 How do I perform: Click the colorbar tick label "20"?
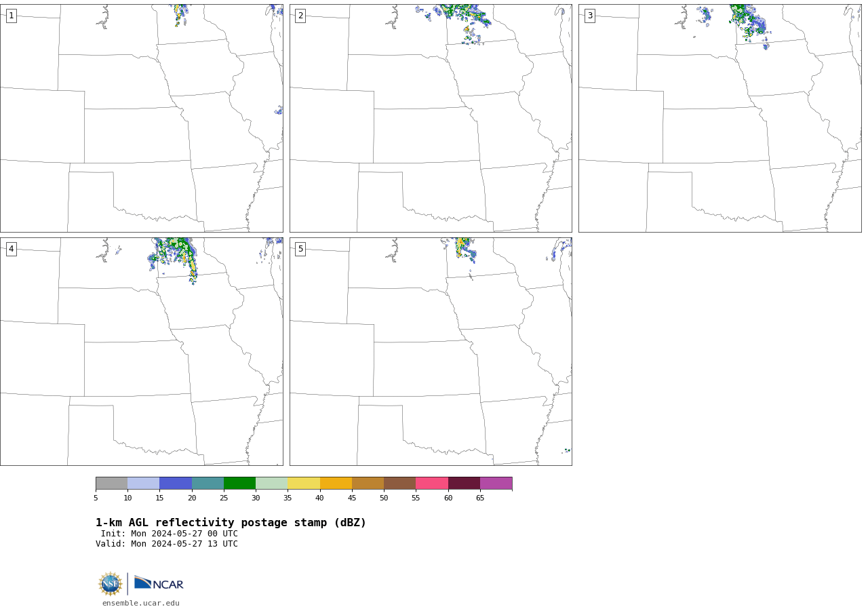pyautogui.click(x=192, y=498)
